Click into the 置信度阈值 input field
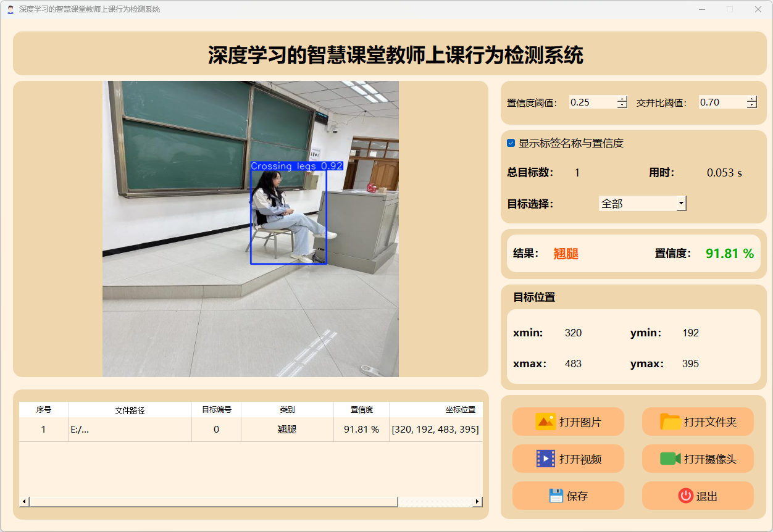773x532 pixels. (x=591, y=102)
